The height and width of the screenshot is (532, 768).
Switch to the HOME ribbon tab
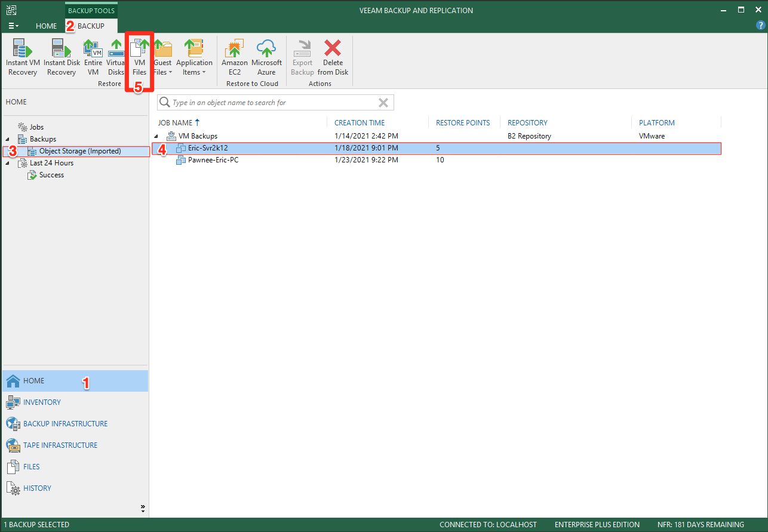(x=46, y=26)
